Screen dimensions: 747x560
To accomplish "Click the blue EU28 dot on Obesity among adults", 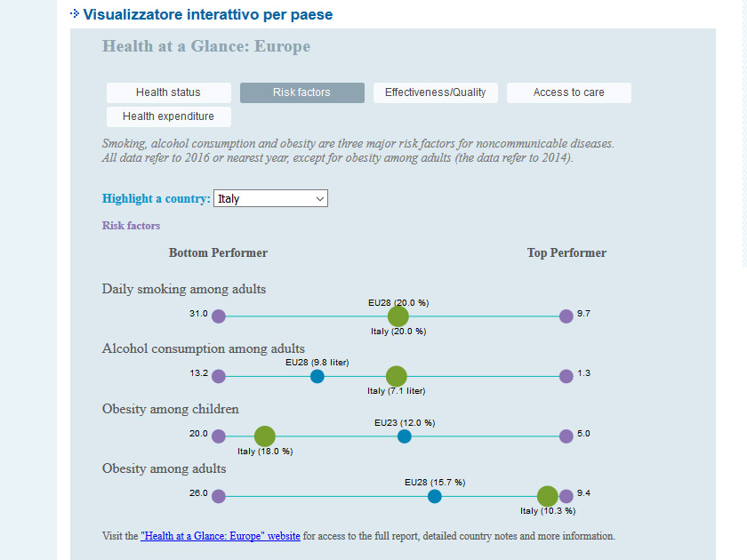I will coord(435,496).
